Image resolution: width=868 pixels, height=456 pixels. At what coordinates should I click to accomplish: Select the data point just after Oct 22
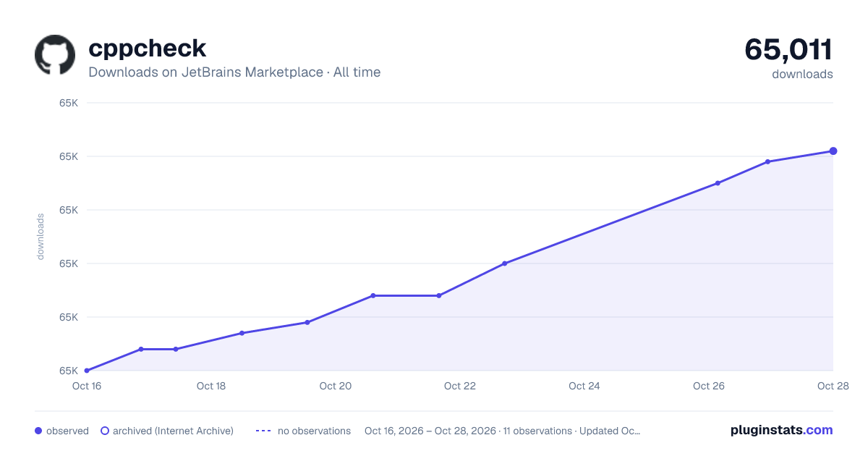pyautogui.click(x=504, y=263)
